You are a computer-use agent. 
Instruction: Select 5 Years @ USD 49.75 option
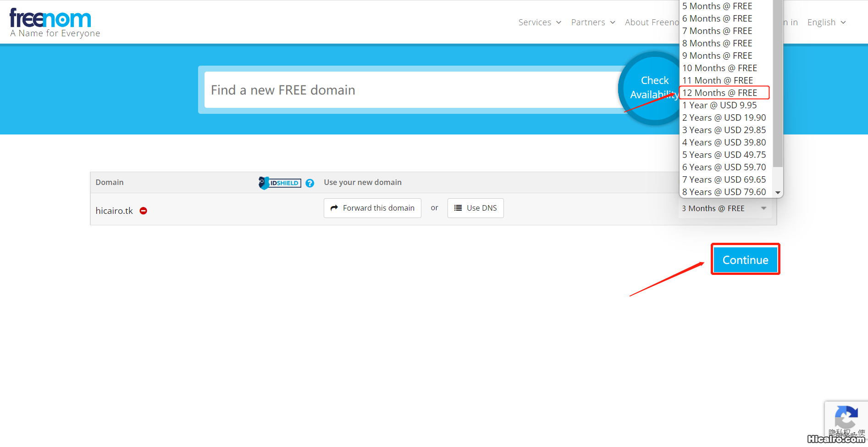pyautogui.click(x=724, y=155)
